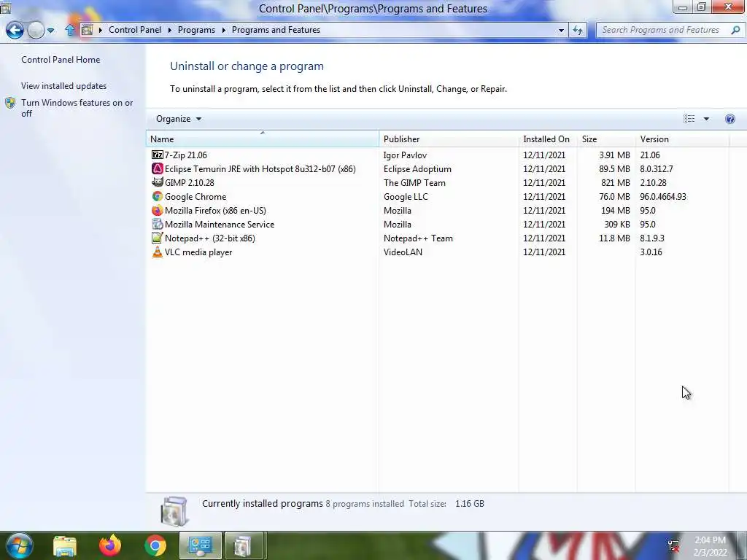Click the Igor Pavlov publisher cell
747x560 pixels.
coord(405,155)
